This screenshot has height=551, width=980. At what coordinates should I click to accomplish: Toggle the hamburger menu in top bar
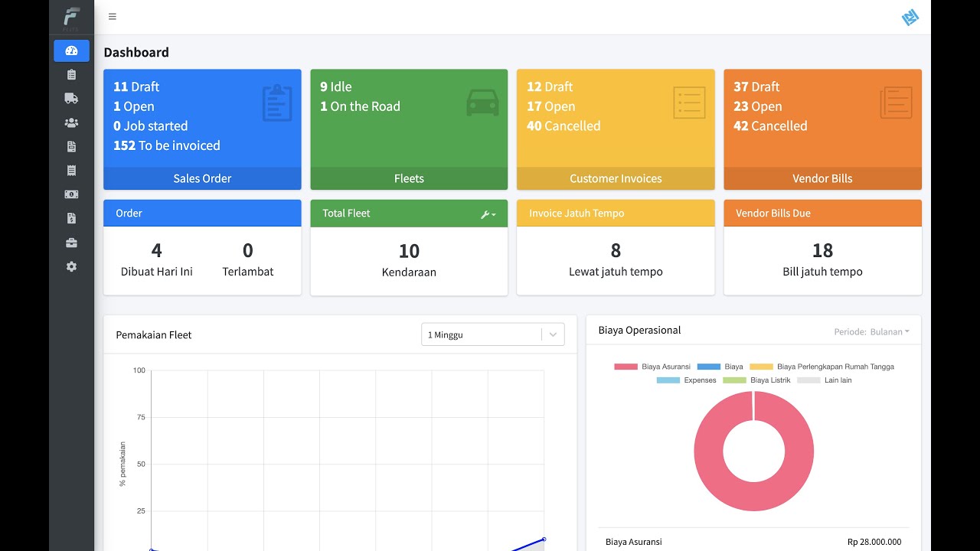point(113,17)
